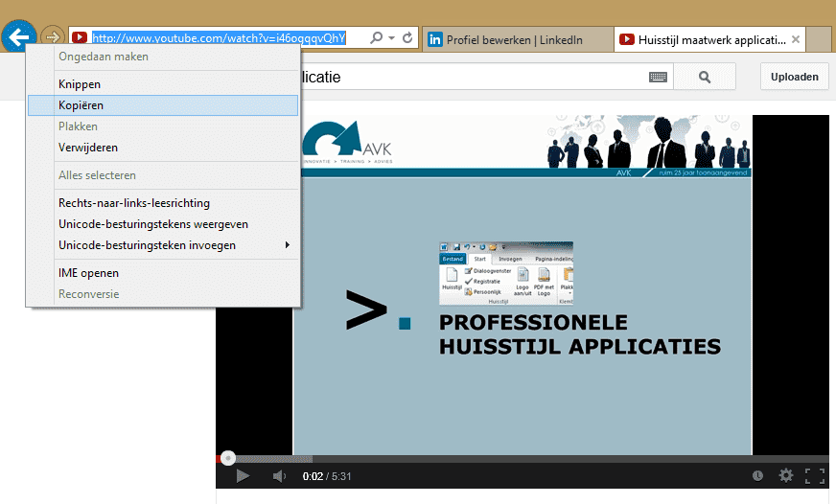Open the on-screen keyboard icon in search box

pos(658,78)
